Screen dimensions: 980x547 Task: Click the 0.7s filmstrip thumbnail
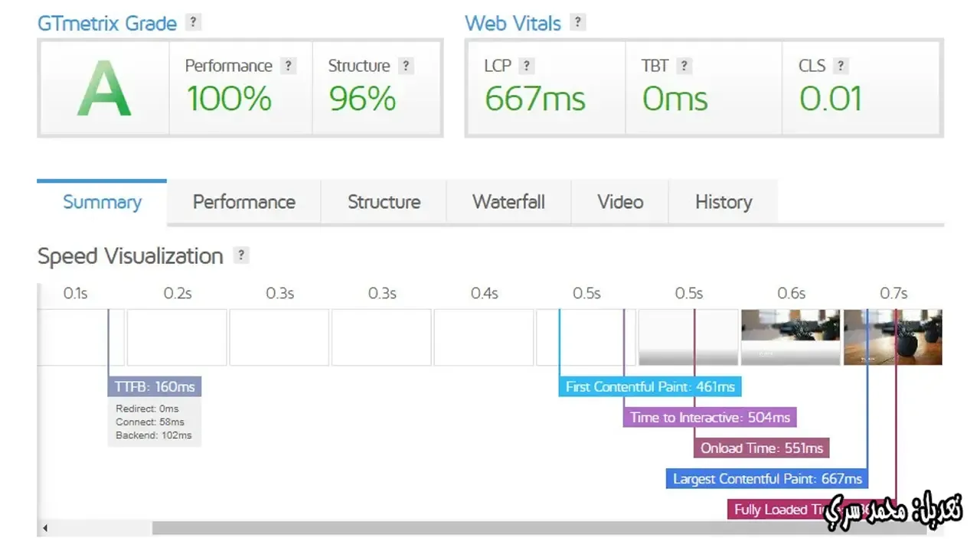pos(893,337)
